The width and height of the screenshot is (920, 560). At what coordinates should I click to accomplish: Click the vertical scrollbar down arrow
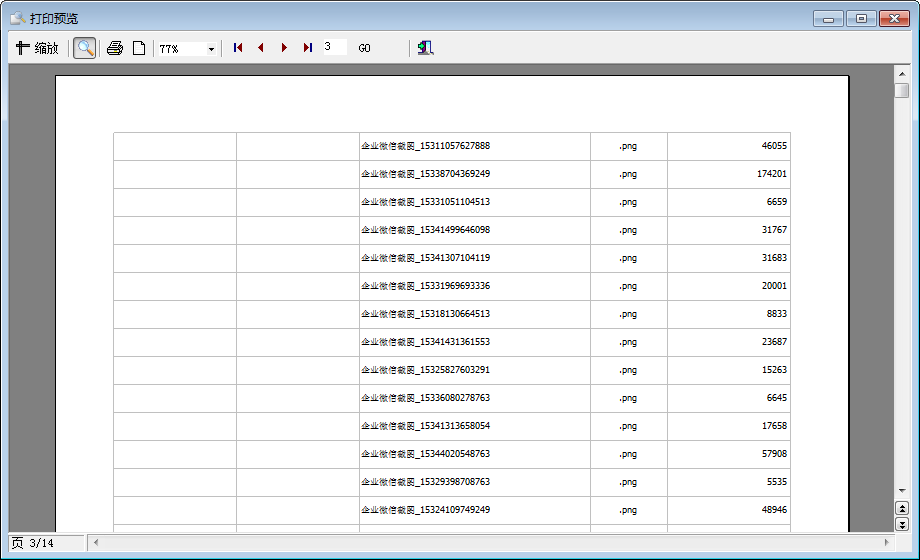point(902,490)
